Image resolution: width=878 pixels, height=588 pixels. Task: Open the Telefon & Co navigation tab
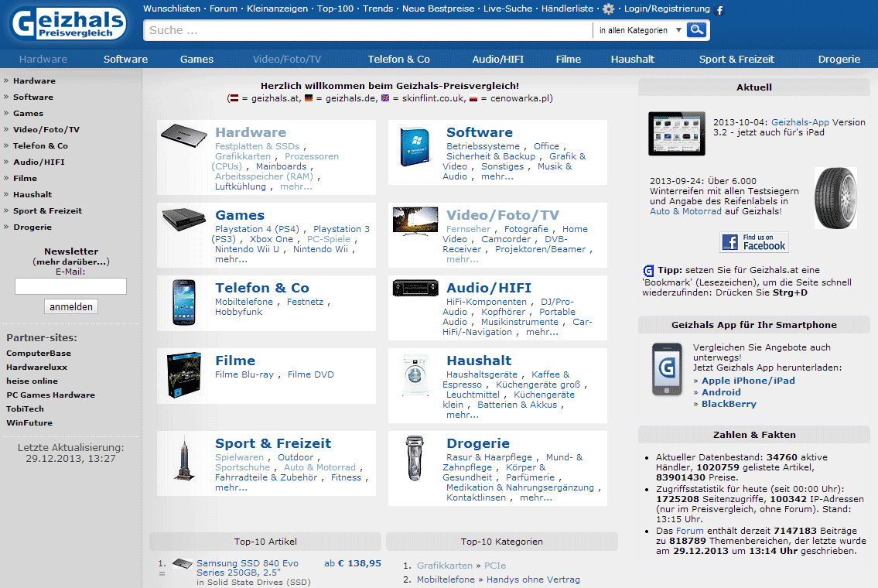click(398, 59)
